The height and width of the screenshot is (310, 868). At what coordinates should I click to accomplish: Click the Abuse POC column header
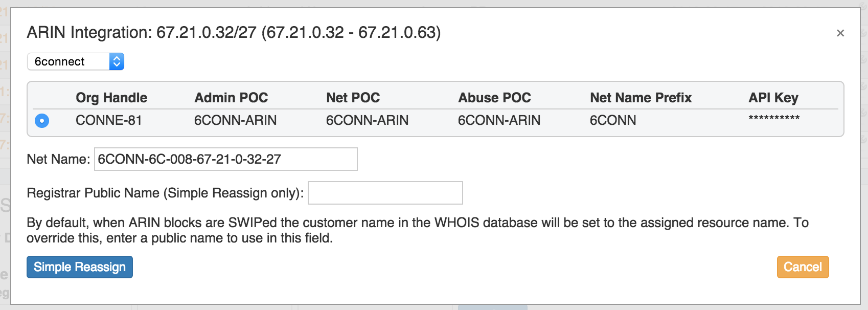click(494, 98)
